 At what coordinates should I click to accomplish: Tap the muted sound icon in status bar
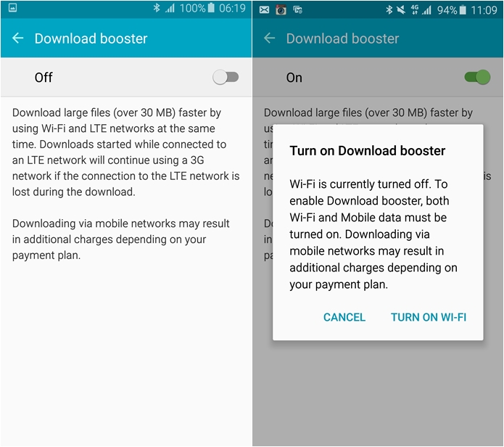[401, 10]
